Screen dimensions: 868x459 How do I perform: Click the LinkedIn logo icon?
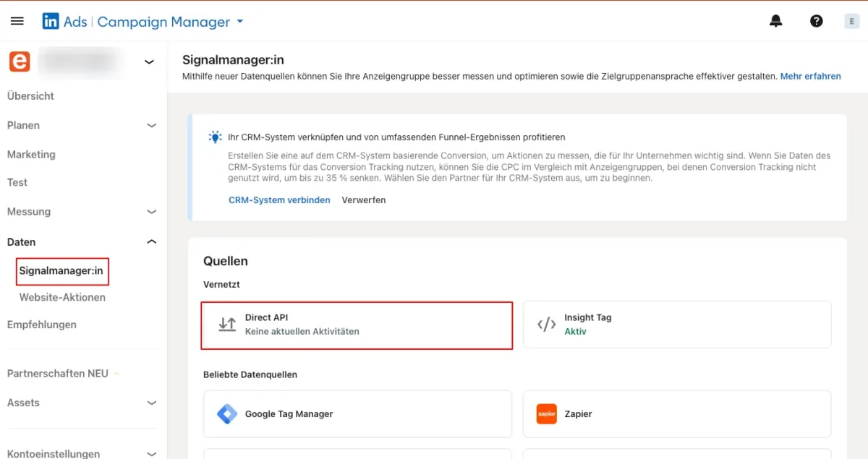[x=51, y=22]
